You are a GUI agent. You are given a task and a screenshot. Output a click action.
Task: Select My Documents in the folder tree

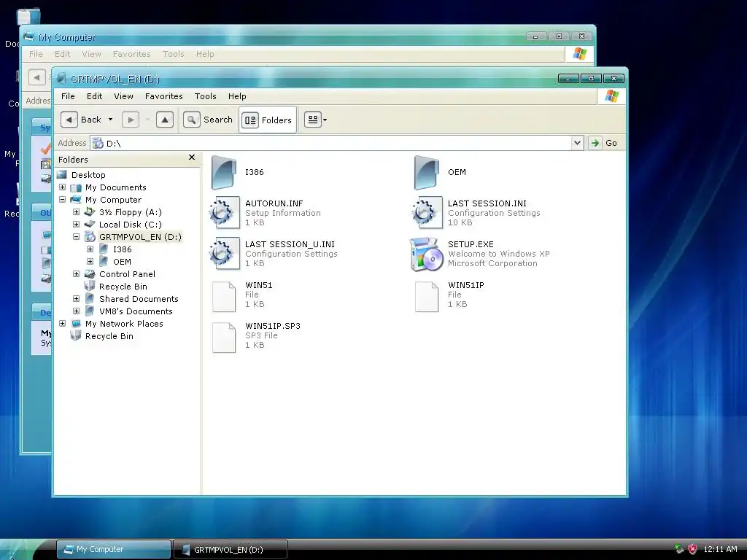pos(116,187)
